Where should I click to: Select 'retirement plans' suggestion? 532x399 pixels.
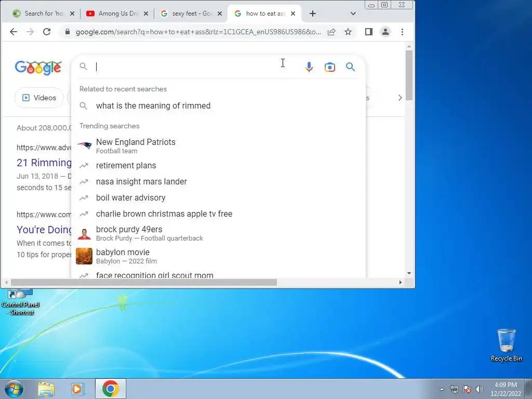point(219,166)
